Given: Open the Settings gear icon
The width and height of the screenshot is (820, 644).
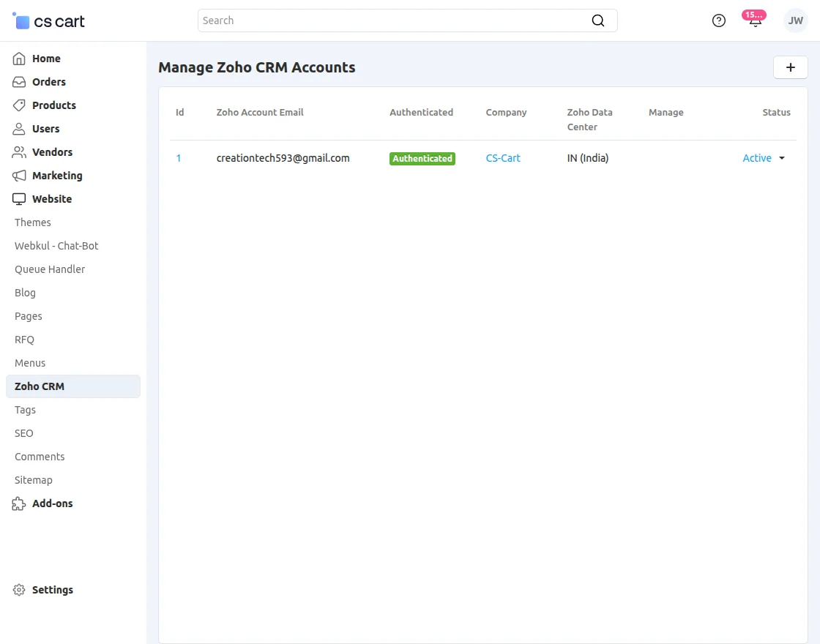Looking at the screenshot, I should [18, 590].
